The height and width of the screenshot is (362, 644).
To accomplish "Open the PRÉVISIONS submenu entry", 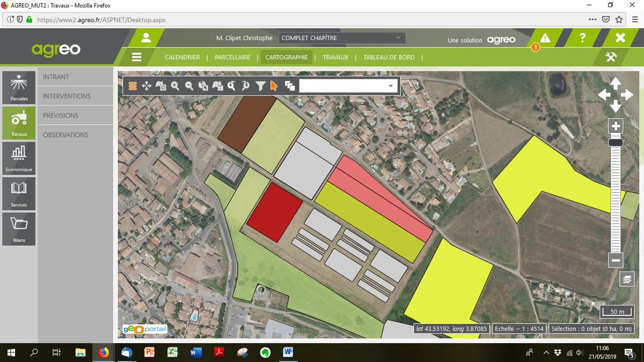I will coord(75,115).
